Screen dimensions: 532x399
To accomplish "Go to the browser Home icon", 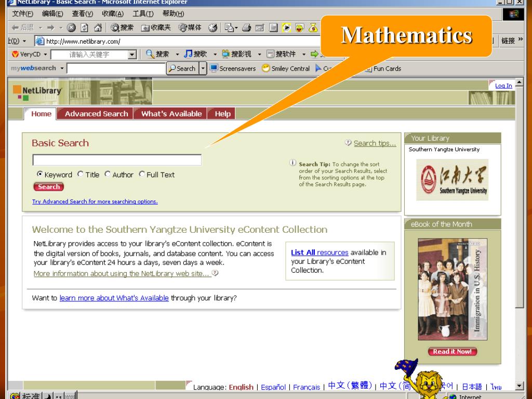I will tap(98, 28).
